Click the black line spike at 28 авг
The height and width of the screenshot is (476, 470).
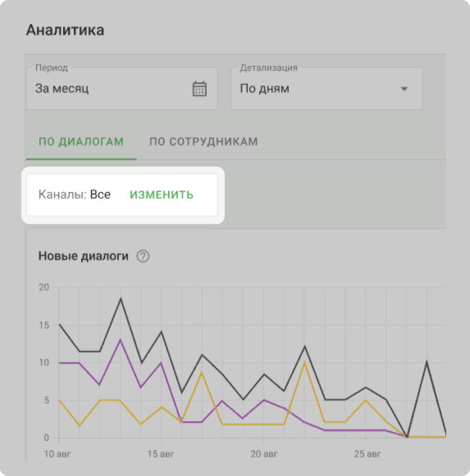427,362
